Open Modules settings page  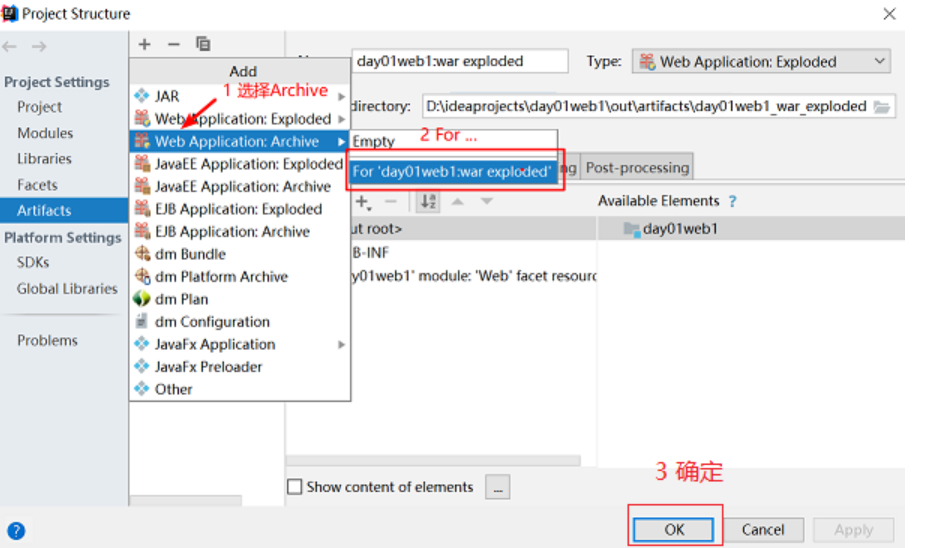[45, 133]
